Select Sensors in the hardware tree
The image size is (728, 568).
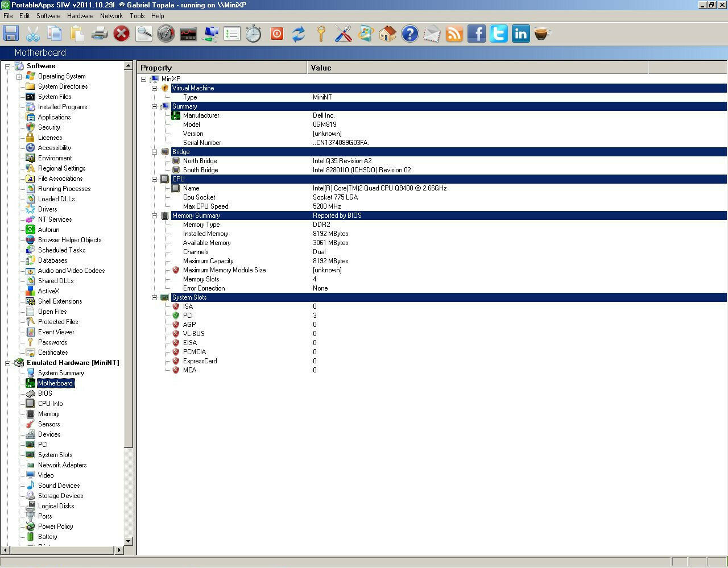[49, 424]
